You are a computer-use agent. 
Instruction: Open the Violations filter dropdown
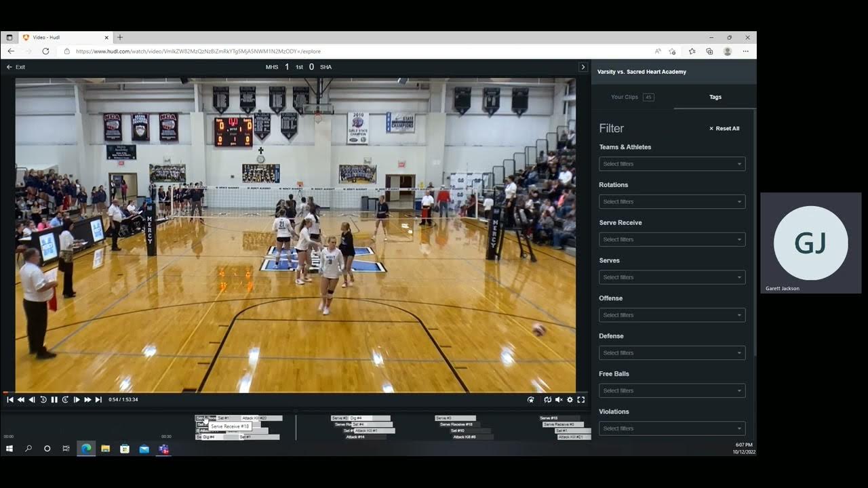[672, 428]
